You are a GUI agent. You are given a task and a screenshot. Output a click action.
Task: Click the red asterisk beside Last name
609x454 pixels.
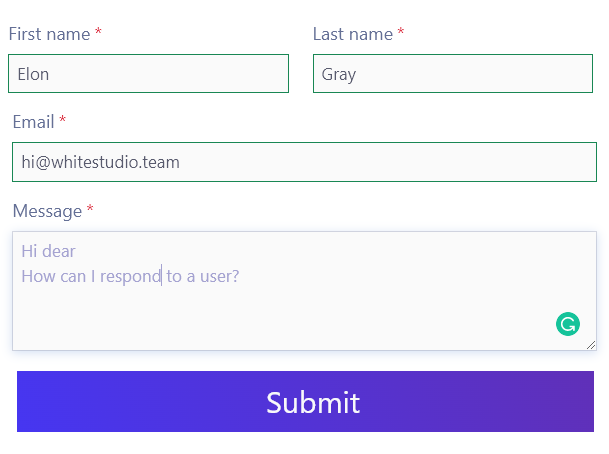coord(401,31)
